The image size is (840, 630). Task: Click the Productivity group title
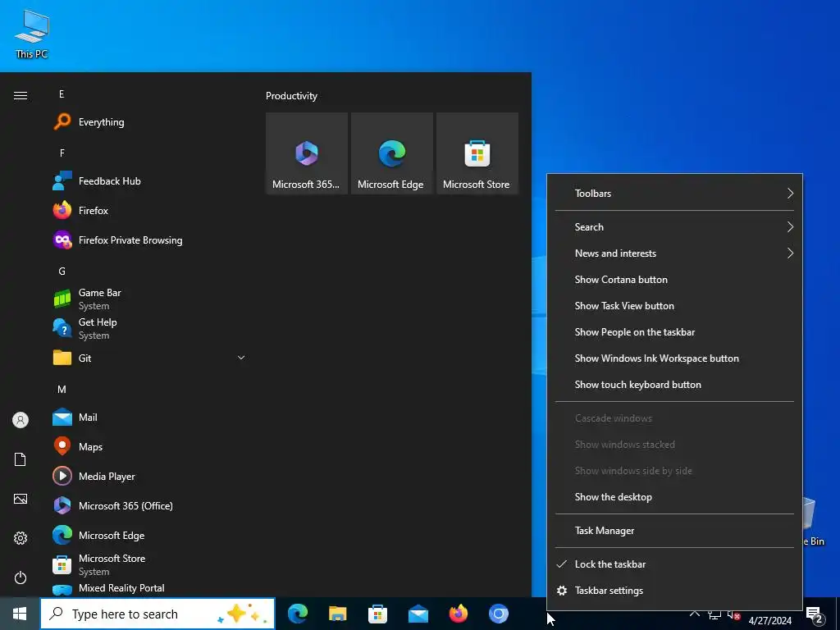pos(291,96)
